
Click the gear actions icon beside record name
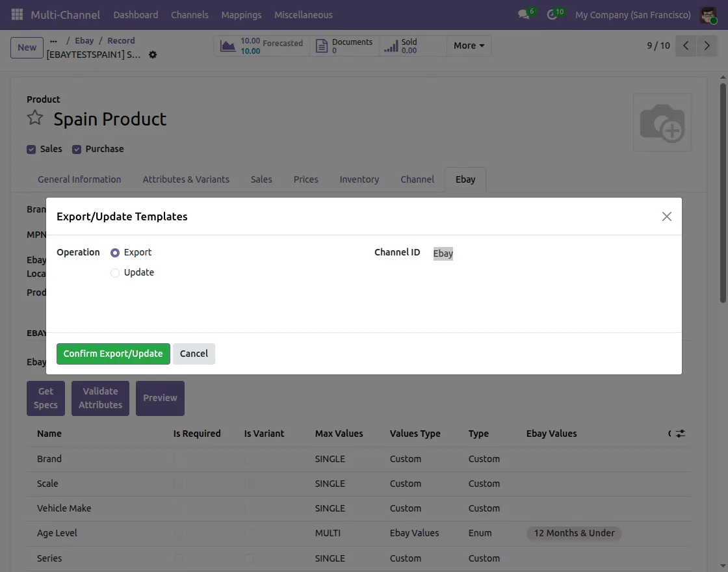152,55
